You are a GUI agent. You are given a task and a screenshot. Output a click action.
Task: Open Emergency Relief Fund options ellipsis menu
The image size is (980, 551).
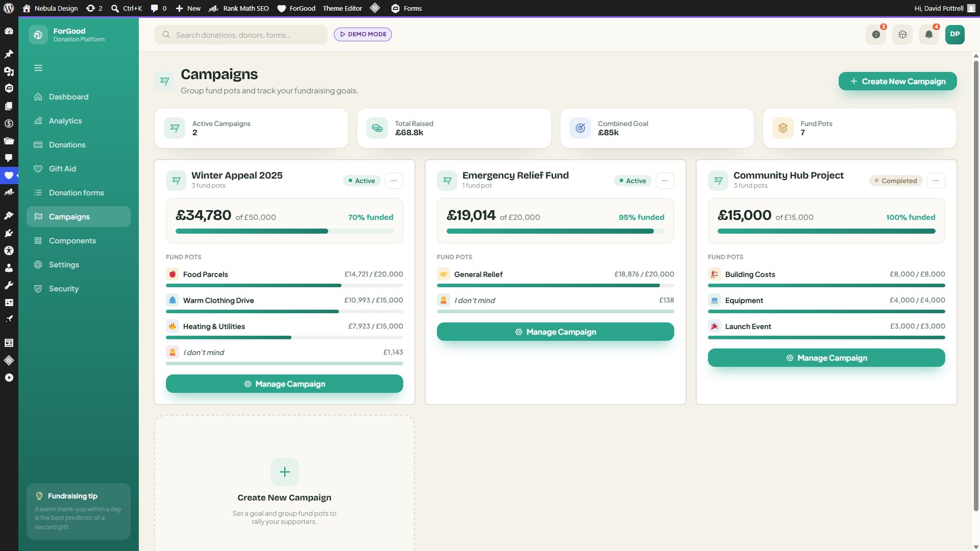point(665,181)
